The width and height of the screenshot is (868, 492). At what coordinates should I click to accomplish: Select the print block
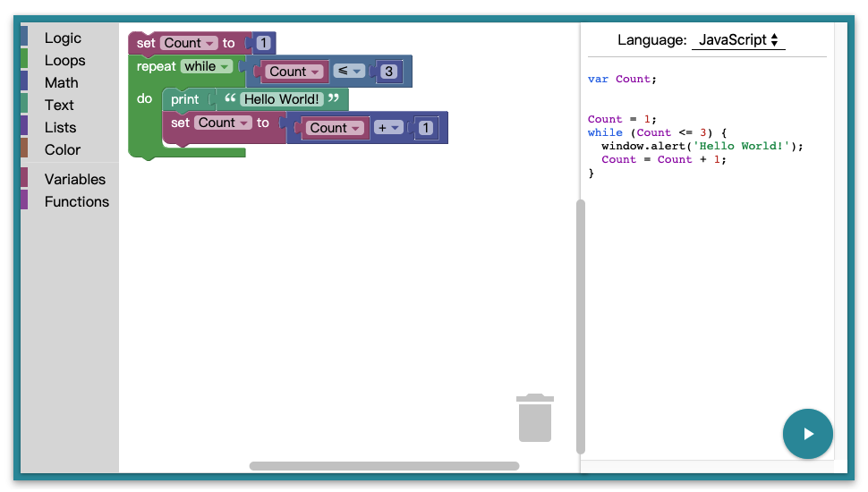point(184,99)
